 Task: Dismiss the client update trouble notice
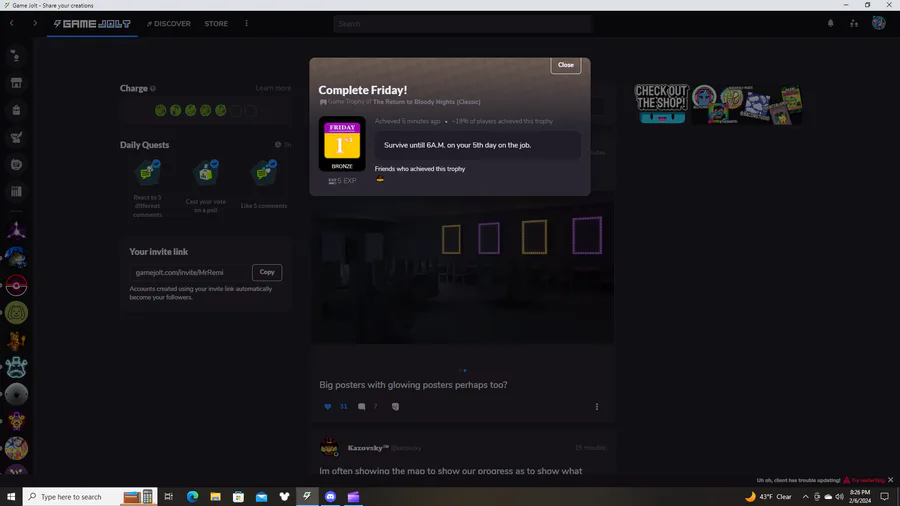[890, 480]
